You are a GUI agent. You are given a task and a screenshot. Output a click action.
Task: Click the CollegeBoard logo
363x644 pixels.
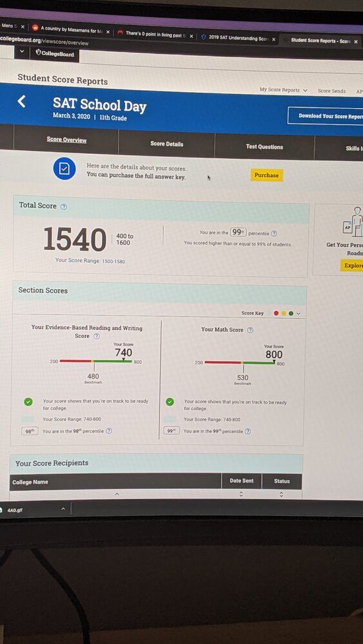pos(55,53)
